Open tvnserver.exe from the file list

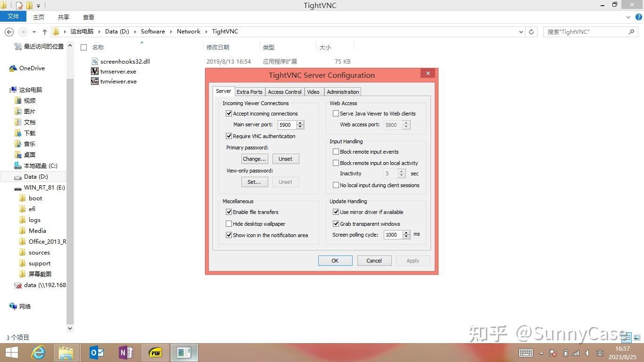(118, 71)
